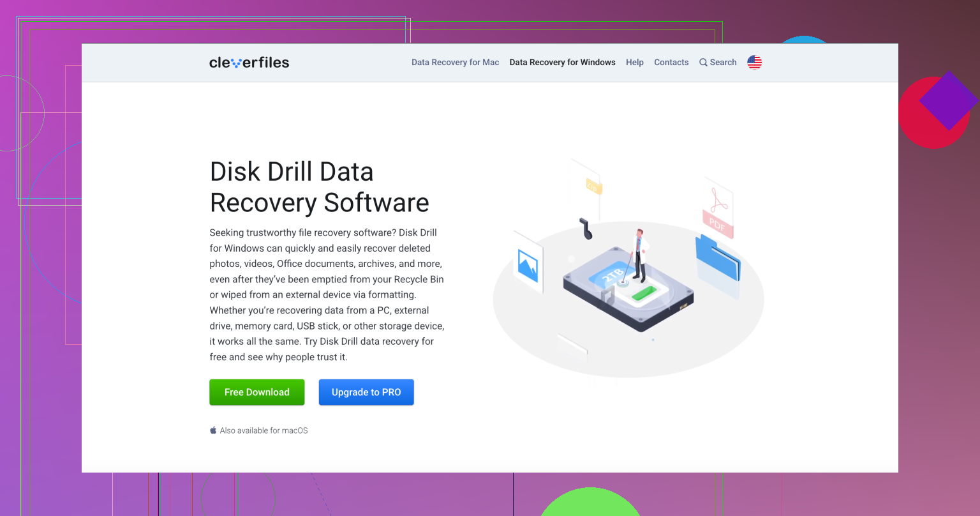The height and width of the screenshot is (516, 980).
Task: Click the blue folder icon in illustration
Action: click(x=718, y=257)
